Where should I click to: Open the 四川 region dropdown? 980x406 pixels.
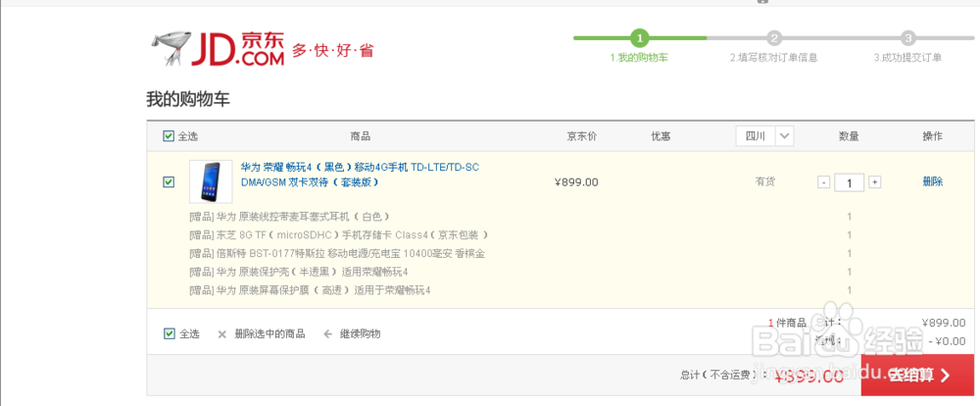pos(764,136)
